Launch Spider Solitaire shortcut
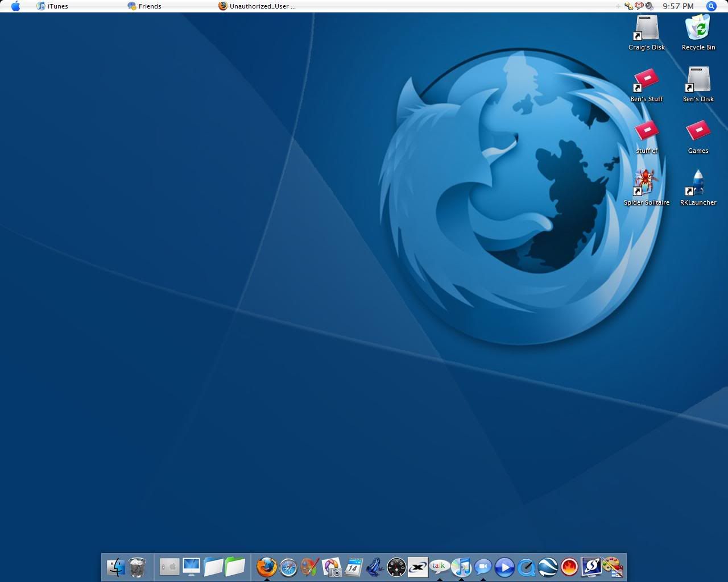The image size is (728, 582). pos(647,188)
